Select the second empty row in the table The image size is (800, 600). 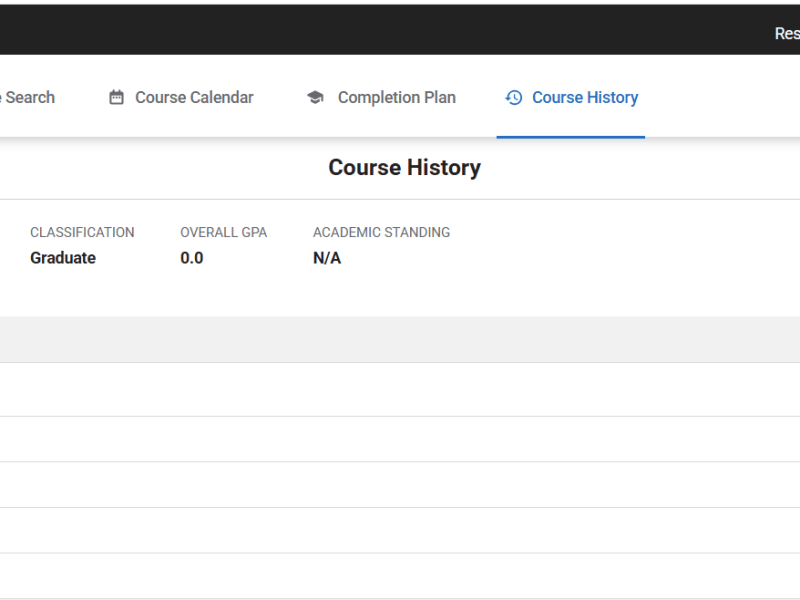pos(400,439)
